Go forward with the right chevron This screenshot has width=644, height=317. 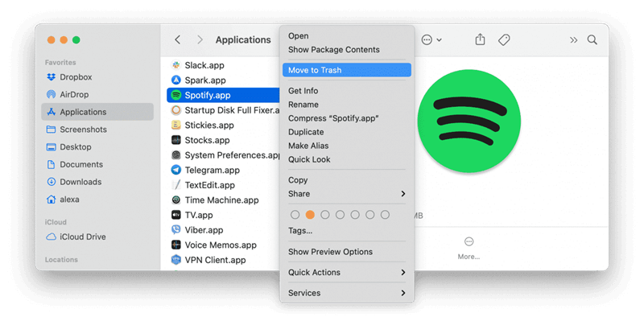click(200, 40)
